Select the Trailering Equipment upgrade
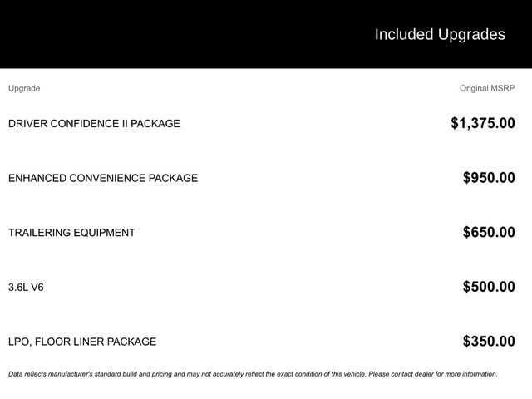Image resolution: width=532 pixels, height=399 pixels. [71, 233]
